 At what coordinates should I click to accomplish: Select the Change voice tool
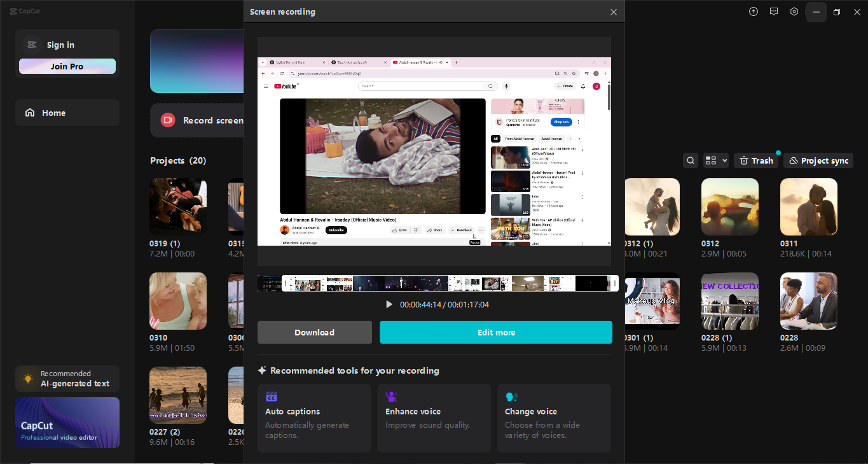(x=553, y=418)
